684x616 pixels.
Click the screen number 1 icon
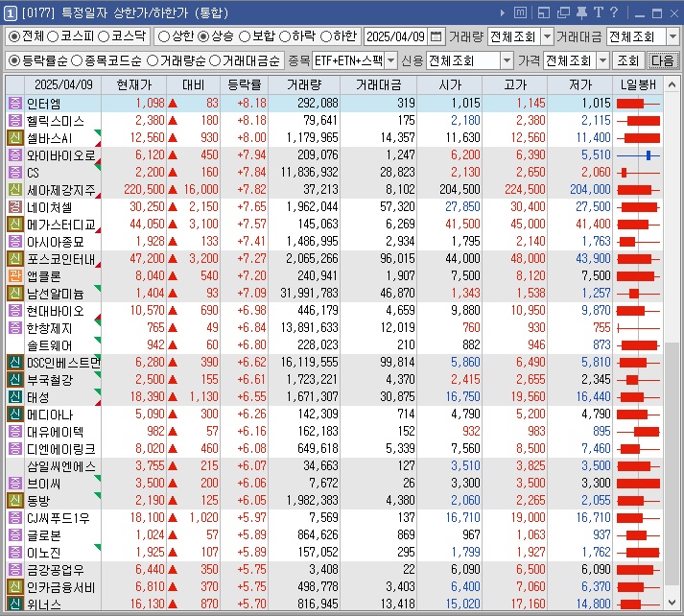[10, 13]
